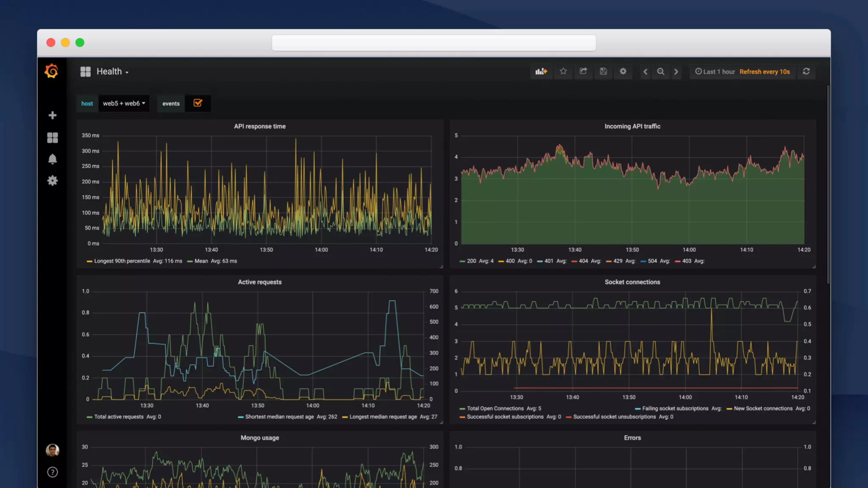Screen dimensions: 868x488
Task: Star this dashboard as favorite
Action: [563, 72]
